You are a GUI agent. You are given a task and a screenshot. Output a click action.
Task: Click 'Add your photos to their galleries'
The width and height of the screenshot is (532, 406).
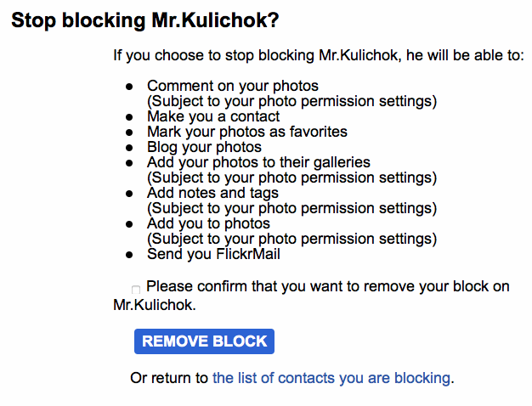pos(258,162)
